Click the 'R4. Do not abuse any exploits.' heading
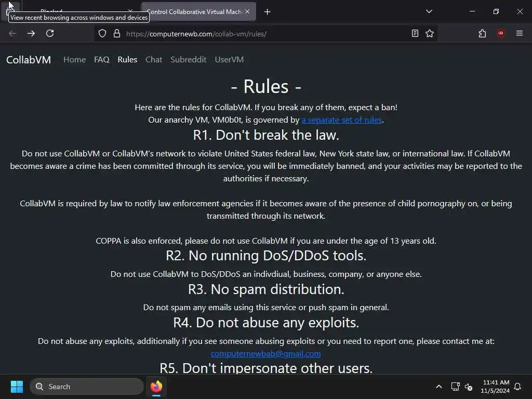Screen dimensions: 532x399 tap(266, 323)
